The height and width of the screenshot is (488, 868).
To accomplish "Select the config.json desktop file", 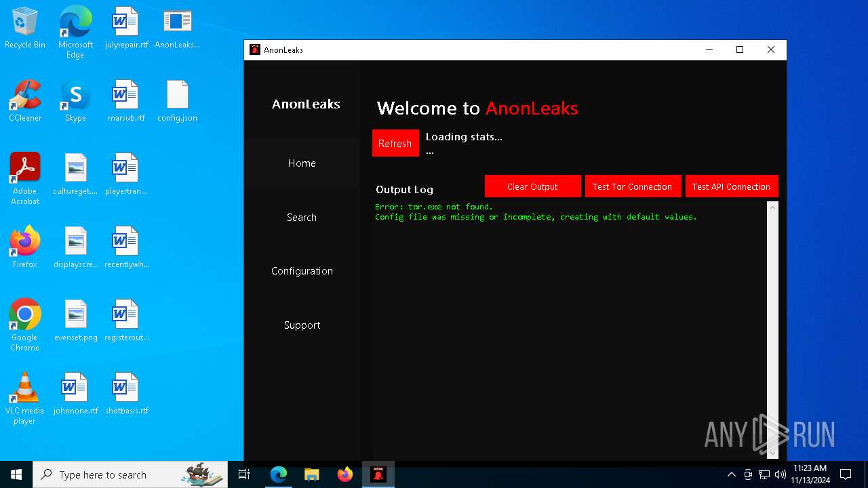I will coord(177,100).
